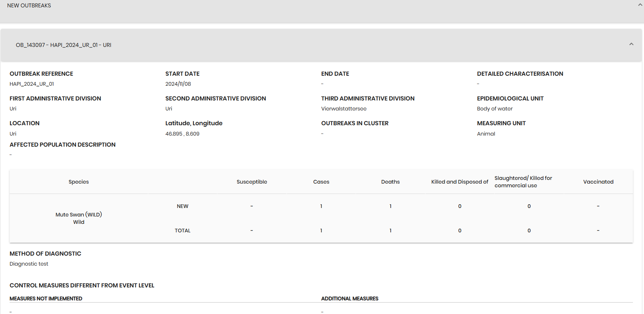The image size is (644, 314).
Task: Click the Cases column header
Action: pos(321,182)
